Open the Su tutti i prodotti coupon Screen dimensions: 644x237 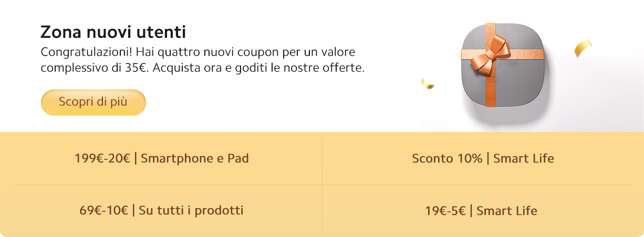[191, 211]
